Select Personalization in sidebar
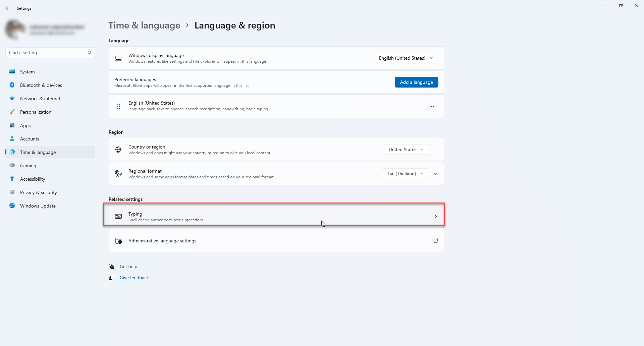This screenshot has width=644, height=346. click(50, 112)
